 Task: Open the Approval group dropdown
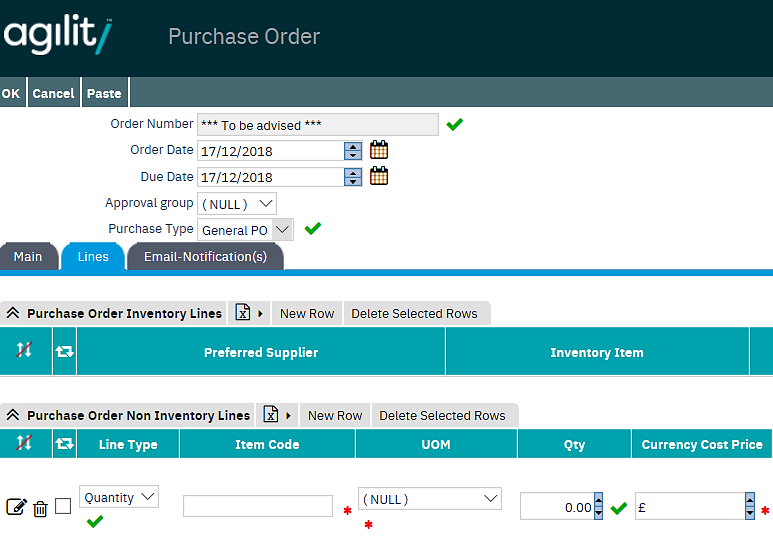coord(237,204)
